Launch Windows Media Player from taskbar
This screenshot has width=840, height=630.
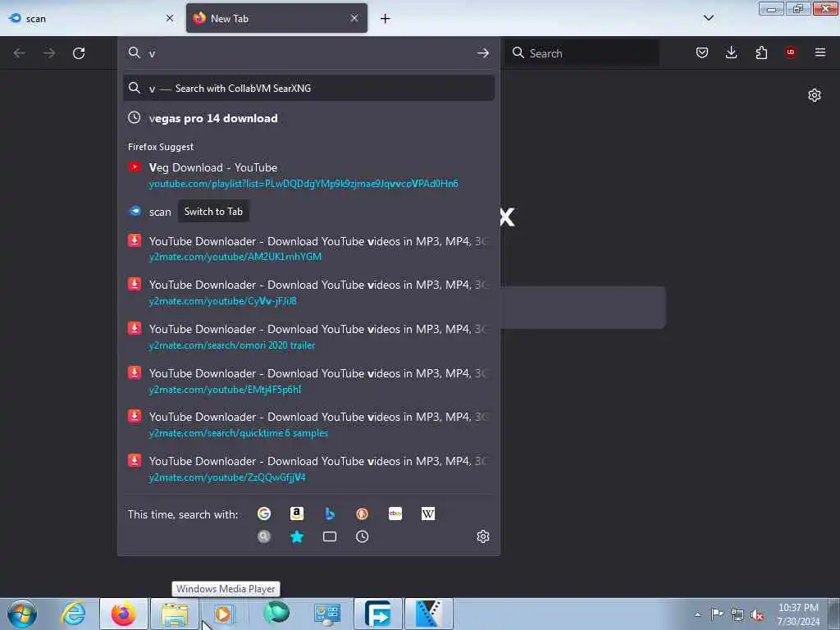pyautogui.click(x=225, y=614)
